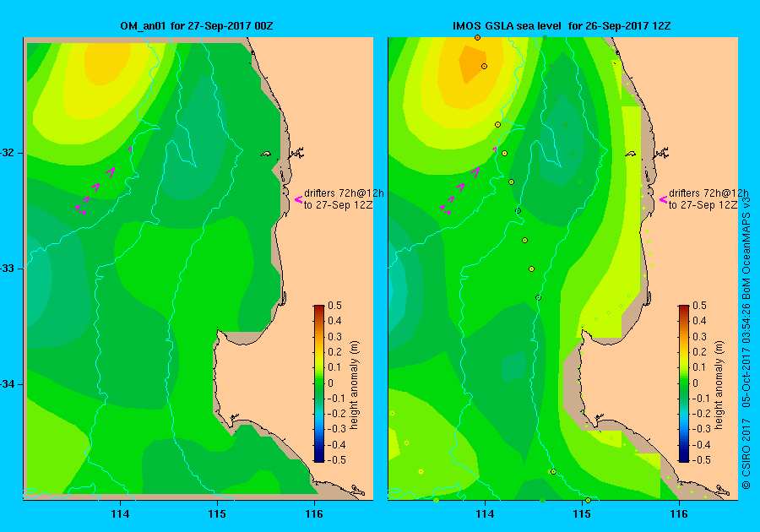Click longitude 114 label under IMOS GSLA map
Viewport: 760px width, 532px height.
point(486,514)
